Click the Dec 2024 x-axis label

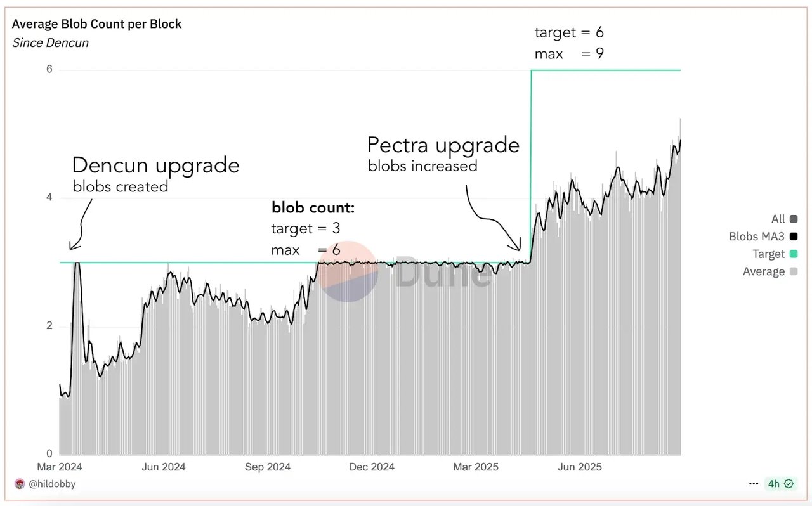pyautogui.click(x=372, y=467)
